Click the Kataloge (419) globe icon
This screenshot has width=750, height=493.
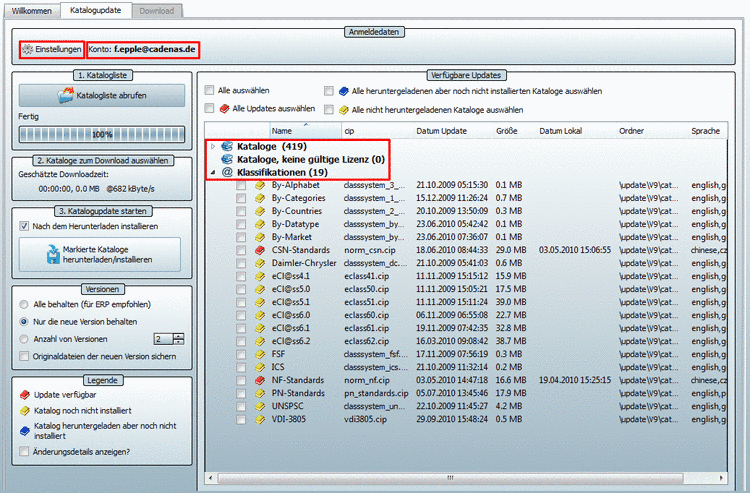[x=227, y=146]
